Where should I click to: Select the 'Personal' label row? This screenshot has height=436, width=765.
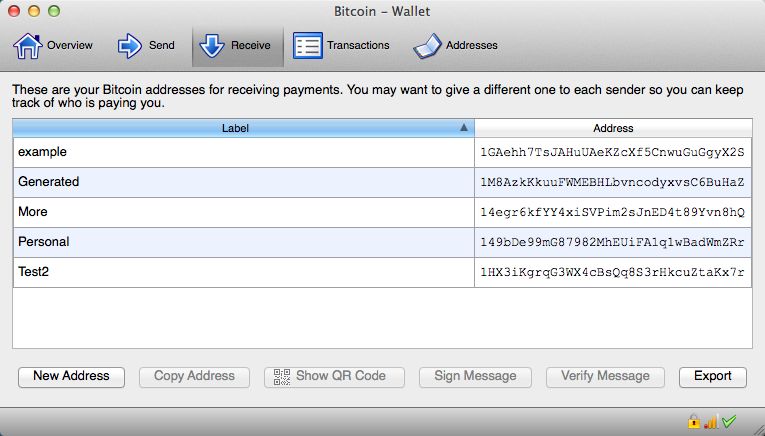point(243,242)
